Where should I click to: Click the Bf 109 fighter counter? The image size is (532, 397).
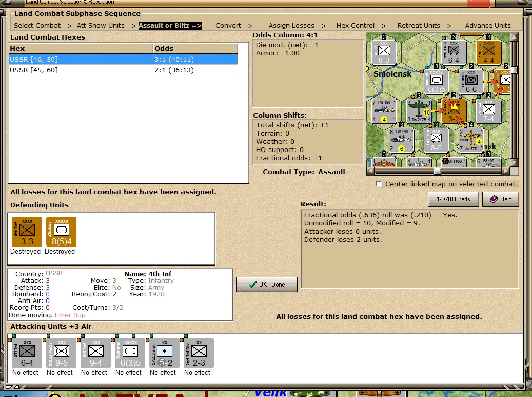[488, 162]
